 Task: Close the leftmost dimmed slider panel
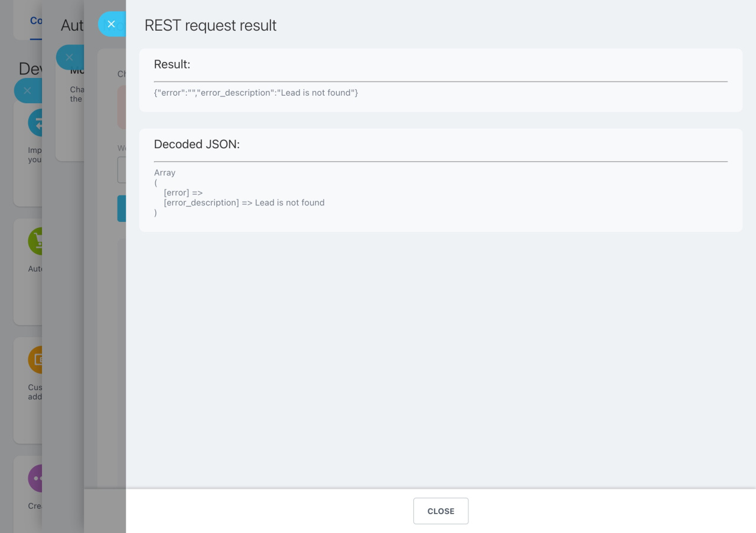pyautogui.click(x=27, y=90)
